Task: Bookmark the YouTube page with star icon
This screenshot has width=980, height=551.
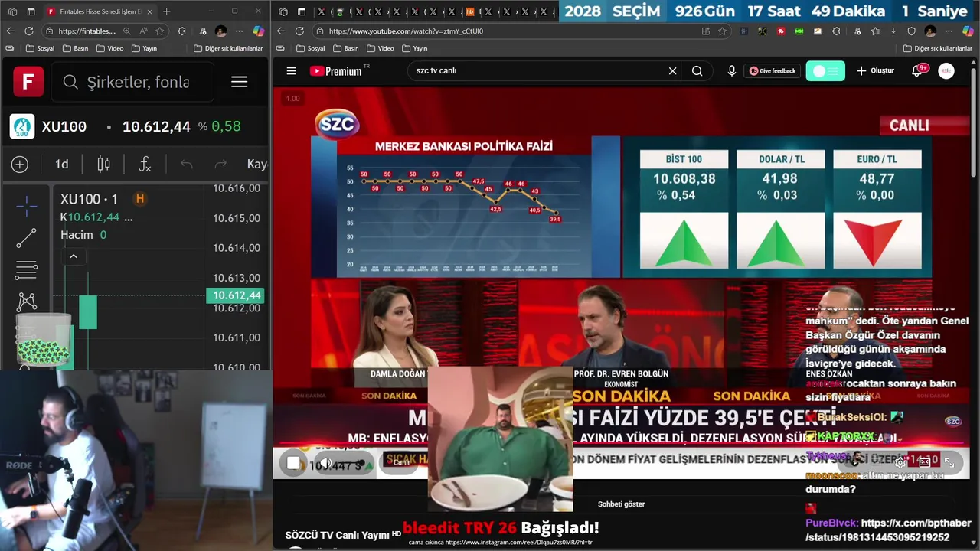Action: (x=722, y=31)
